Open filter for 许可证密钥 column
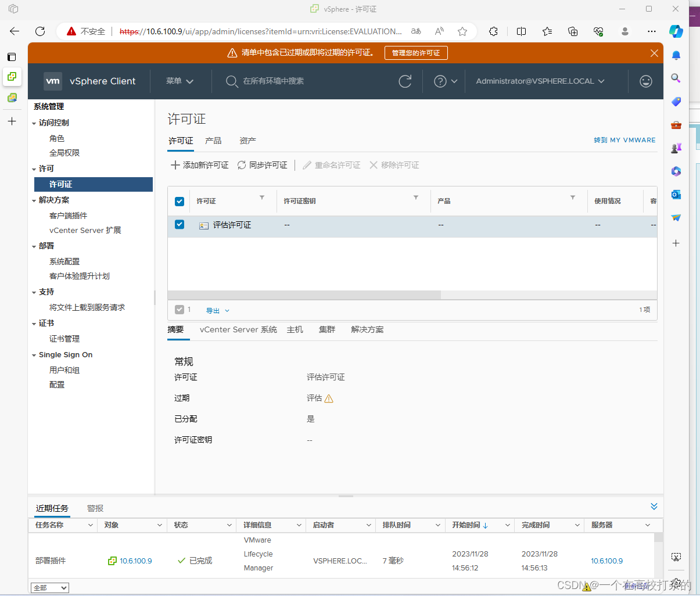This screenshot has width=700, height=596. tap(416, 198)
